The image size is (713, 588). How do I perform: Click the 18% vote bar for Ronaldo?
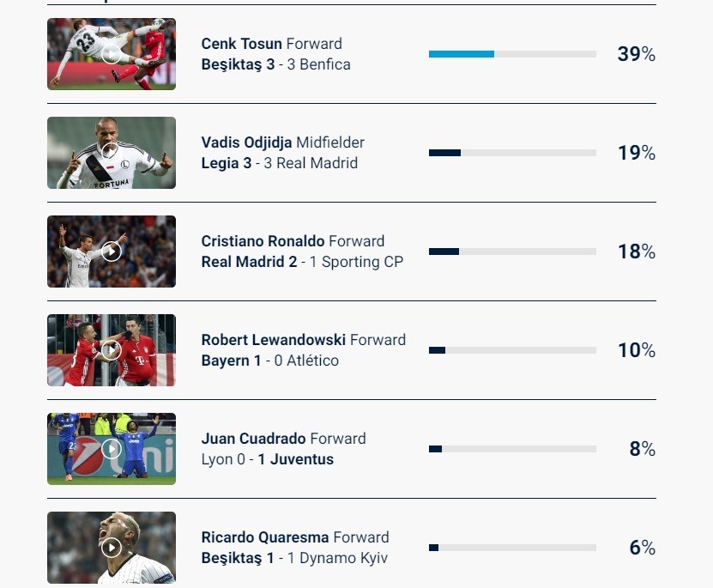[512, 252]
